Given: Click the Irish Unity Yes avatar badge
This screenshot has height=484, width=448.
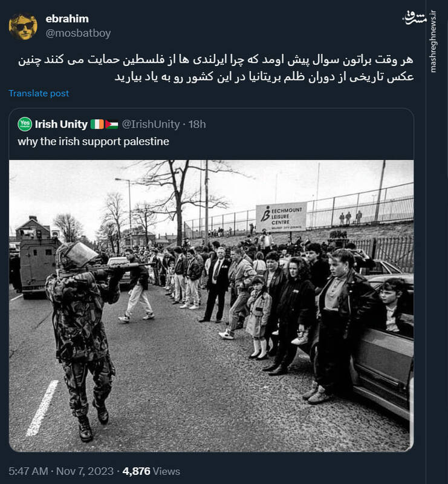Looking at the screenshot, I should tap(25, 124).
